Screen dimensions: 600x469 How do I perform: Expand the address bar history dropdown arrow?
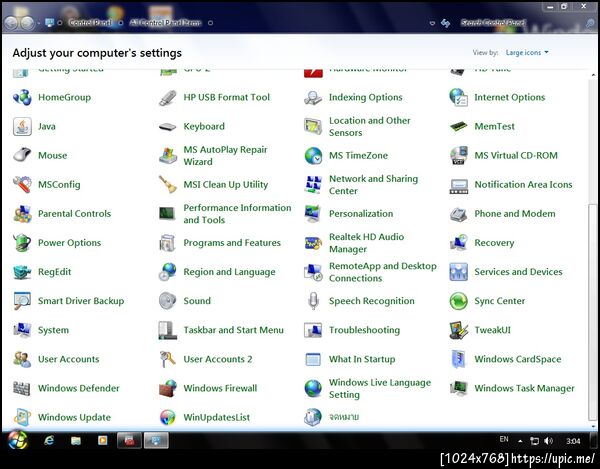click(x=432, y=23)
